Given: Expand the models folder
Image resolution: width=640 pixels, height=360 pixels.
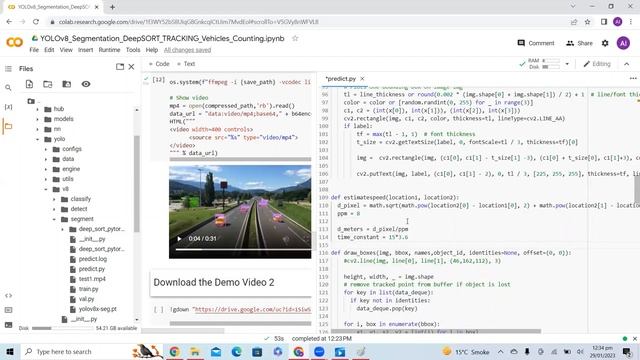Looking at the screenshot, I should click(38, 119).
